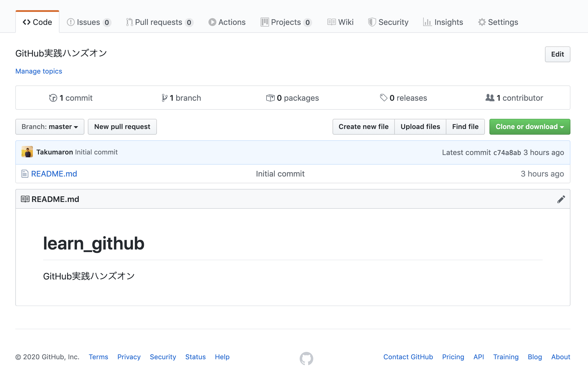The image size is (588, 370).
Task: Click 3 hours ago in README.md row
Action: (x=542, y=174)
